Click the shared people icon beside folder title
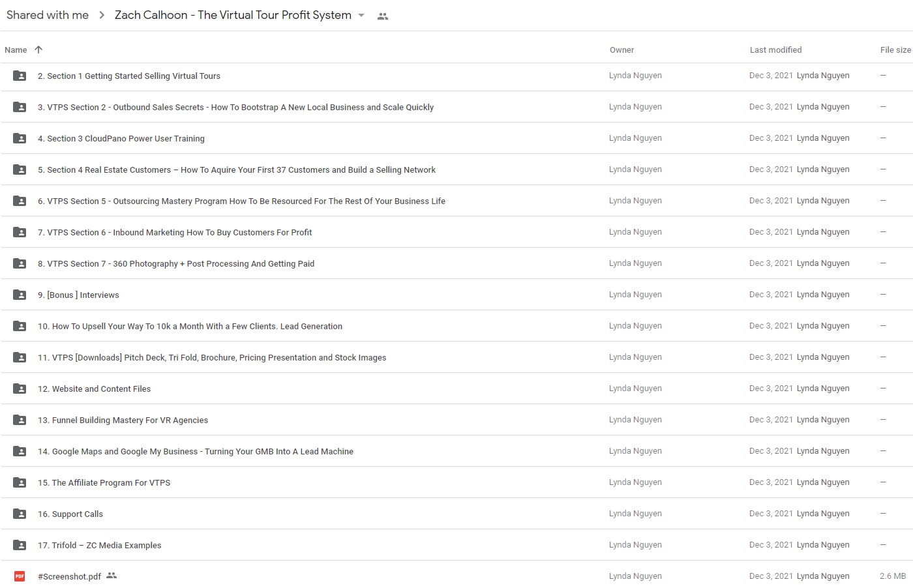 click(383, 16)
